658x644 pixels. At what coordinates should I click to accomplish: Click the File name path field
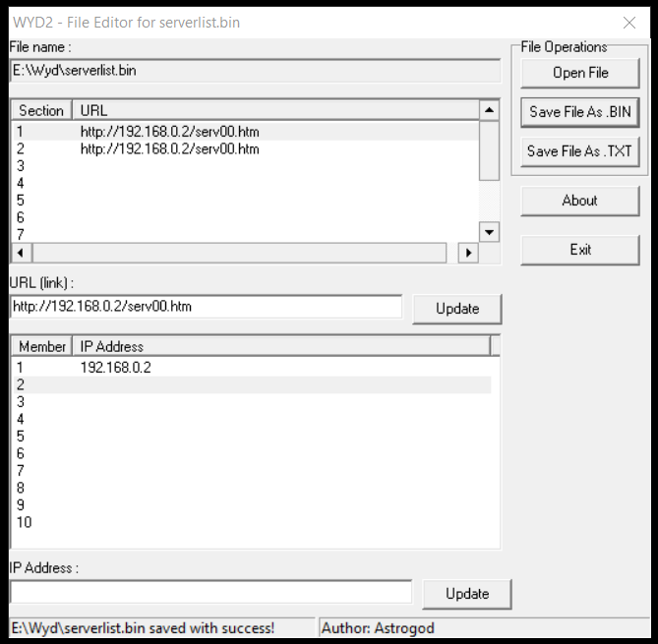pyautogui.click(x=255, y=71)
